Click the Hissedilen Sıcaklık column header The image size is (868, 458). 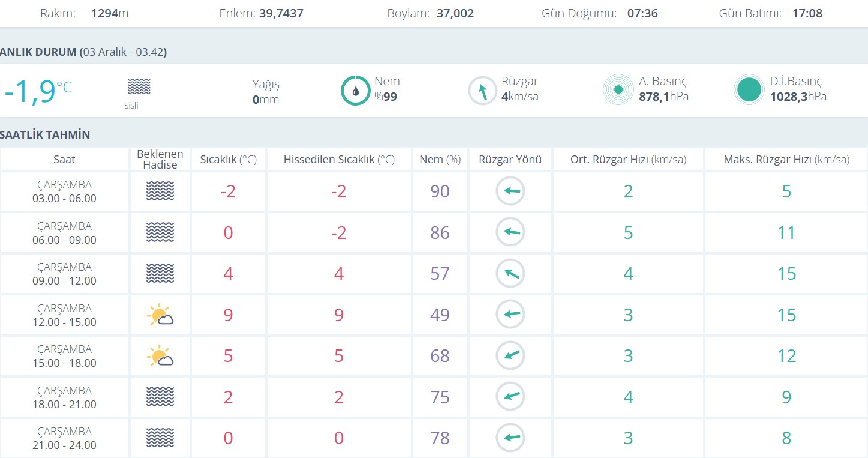click(339, 160)
